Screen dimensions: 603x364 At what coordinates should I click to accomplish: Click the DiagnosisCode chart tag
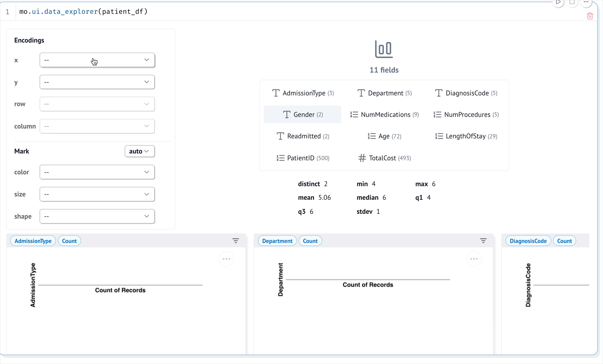coord(528,241)
